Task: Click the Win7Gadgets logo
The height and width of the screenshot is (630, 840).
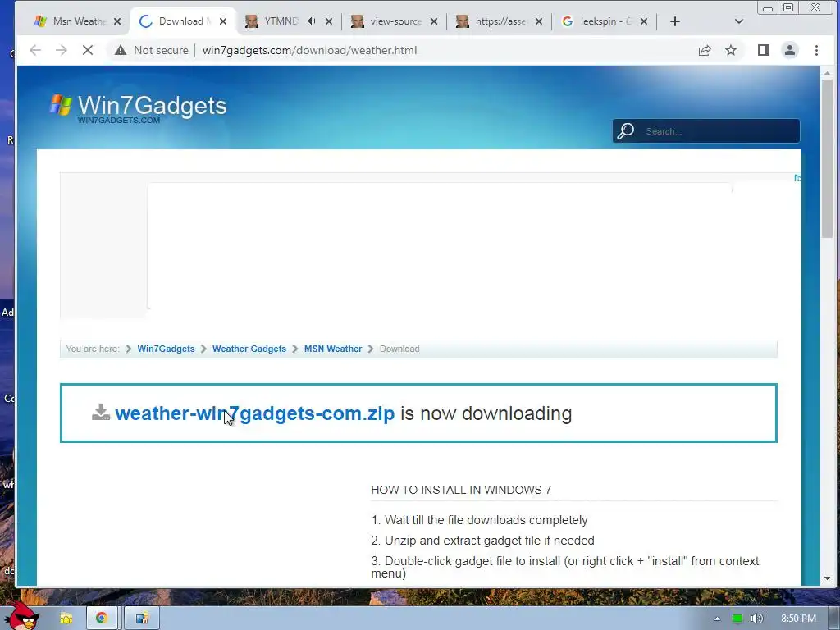Action: click(x=138, y=108)
